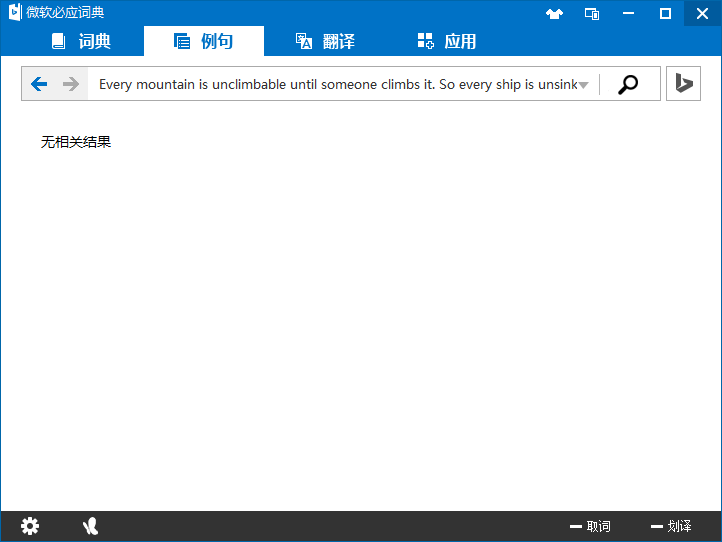Viewport: 722px width, 542px height.
Task: Minimize the dictionary window
Action: tap(629, 13)
